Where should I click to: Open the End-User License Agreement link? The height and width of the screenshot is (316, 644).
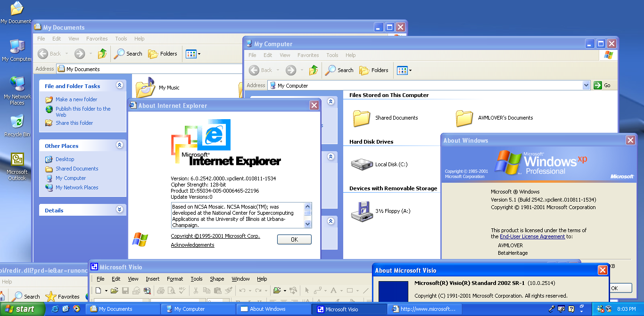coord(532,236)
